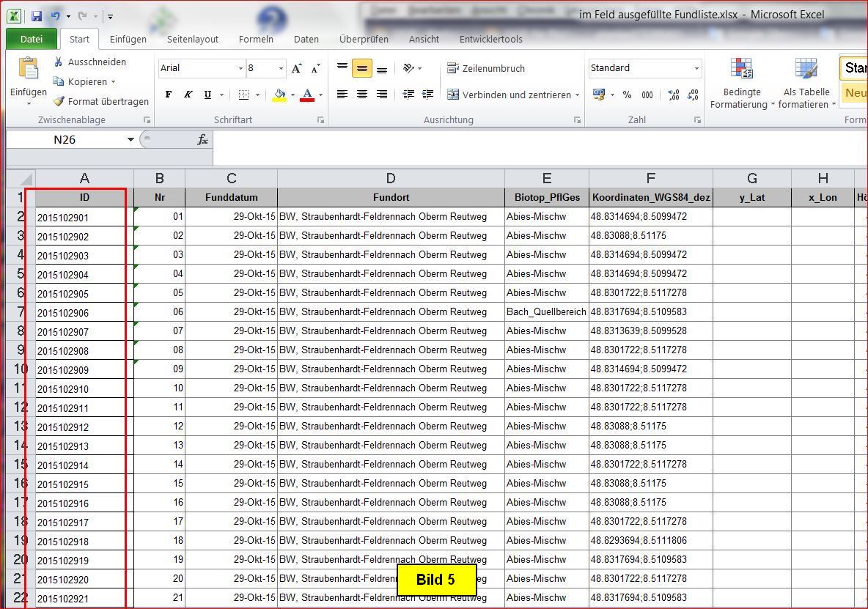The height and width of the screenshot is (609, 868).
Task: Click the Save icon in quick access toolbar
Action: pos(37,15)
